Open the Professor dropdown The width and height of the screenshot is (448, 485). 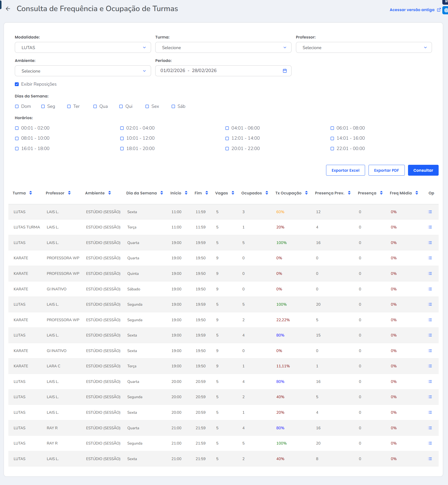364,47
